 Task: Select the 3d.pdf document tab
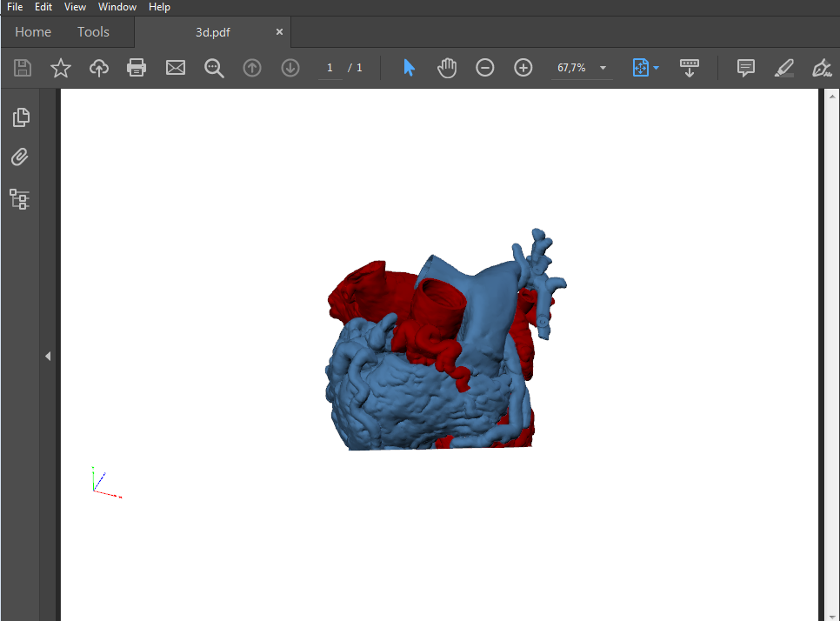coord(213,32)
